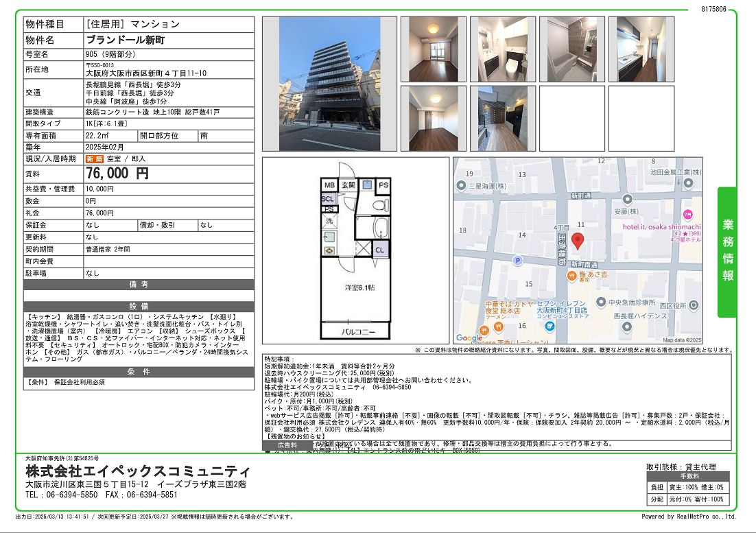Click the build date 2025年02月

pos(105,147)
